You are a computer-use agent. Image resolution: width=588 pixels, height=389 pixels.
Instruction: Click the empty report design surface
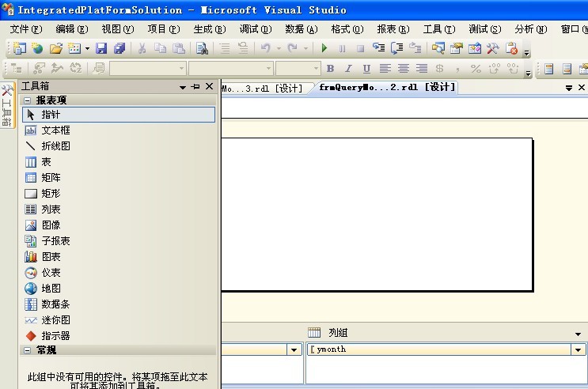tap(377, 214)
